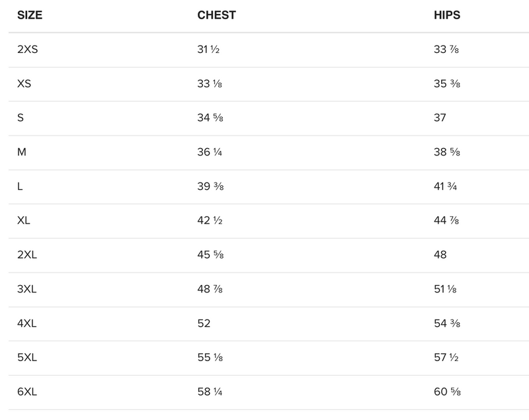Click the chest measurement 36 ¼ for M
The width and height of the screenshot is (529, 420).
click(210, 152)
